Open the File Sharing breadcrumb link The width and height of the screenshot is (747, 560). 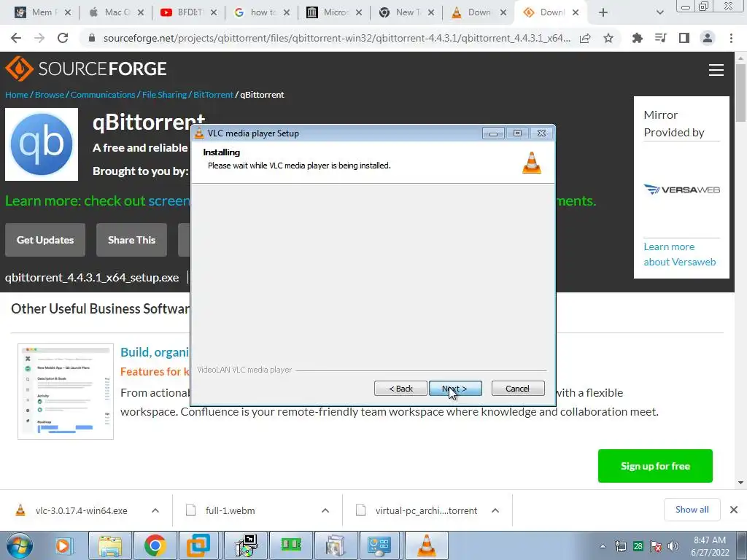coord(164,95)
